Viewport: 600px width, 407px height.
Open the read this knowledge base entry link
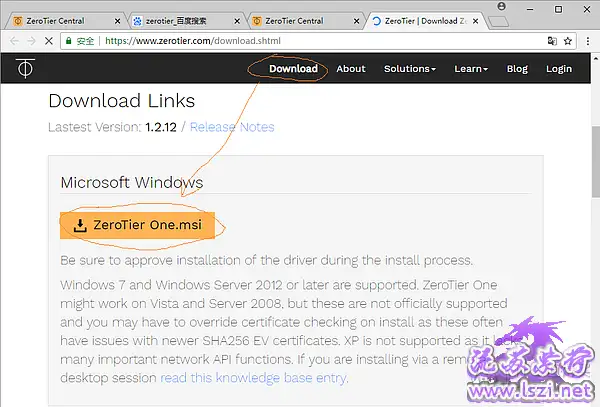pos(254,378)
